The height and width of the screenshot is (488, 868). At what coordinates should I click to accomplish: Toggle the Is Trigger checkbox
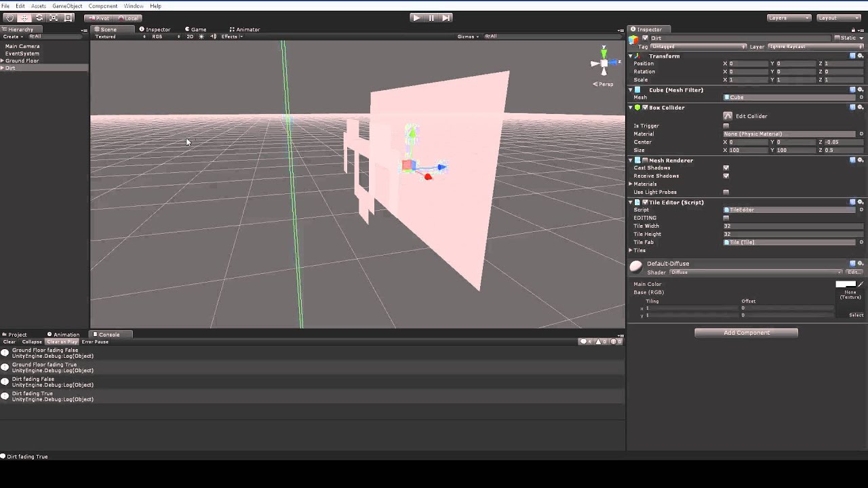pyautogui.click(x=726, y=125)
